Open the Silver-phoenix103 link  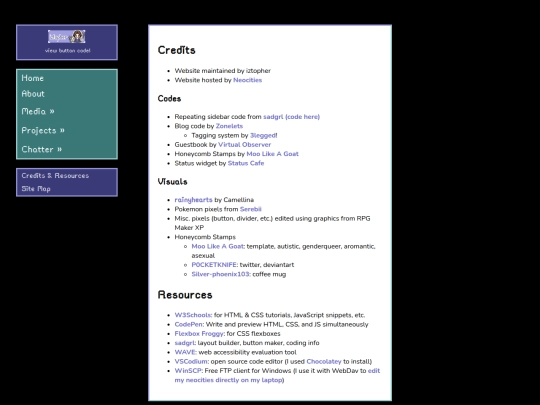[x=220, y=274]
